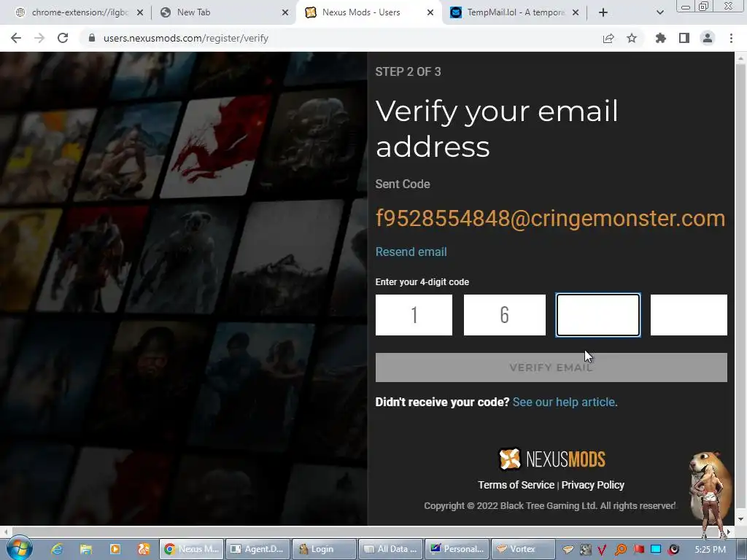
Task: Click the red V tray icon
Action: point(602,550)
